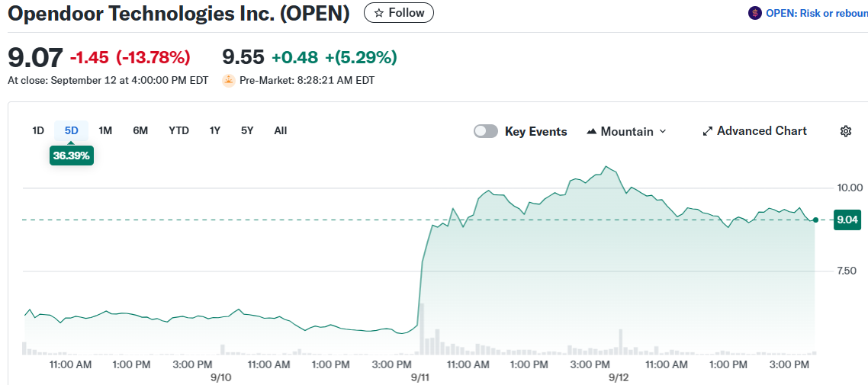This screenshot has width=868, height=385.
Task: Click the purple icon beside 'OPEN: Risk or rebound'
Action: pyautogui.click(x=754, y=13)
